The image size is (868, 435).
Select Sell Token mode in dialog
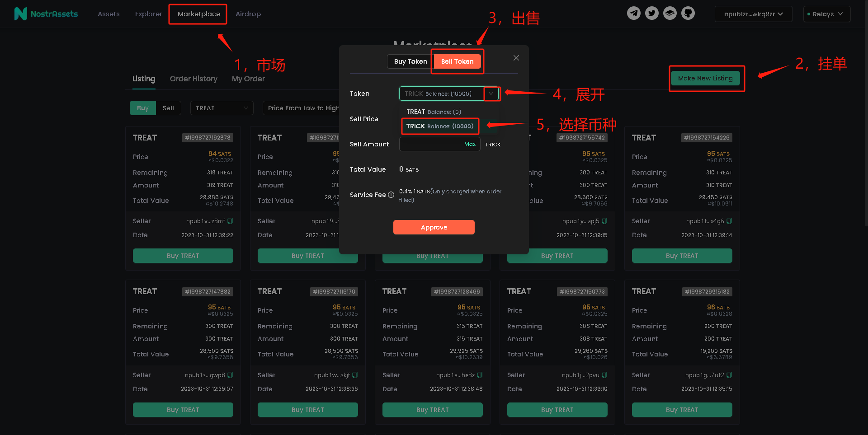click(x=458, y=61)
